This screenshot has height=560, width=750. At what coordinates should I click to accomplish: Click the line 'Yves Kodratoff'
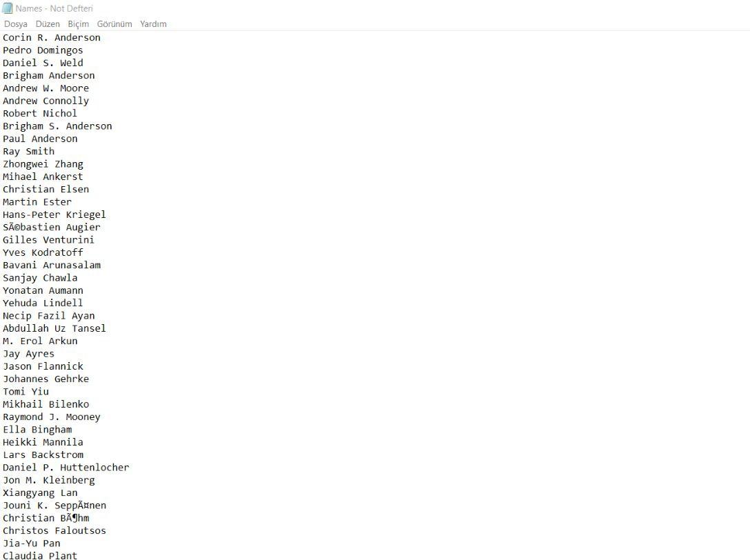click(x=43, y=252)
